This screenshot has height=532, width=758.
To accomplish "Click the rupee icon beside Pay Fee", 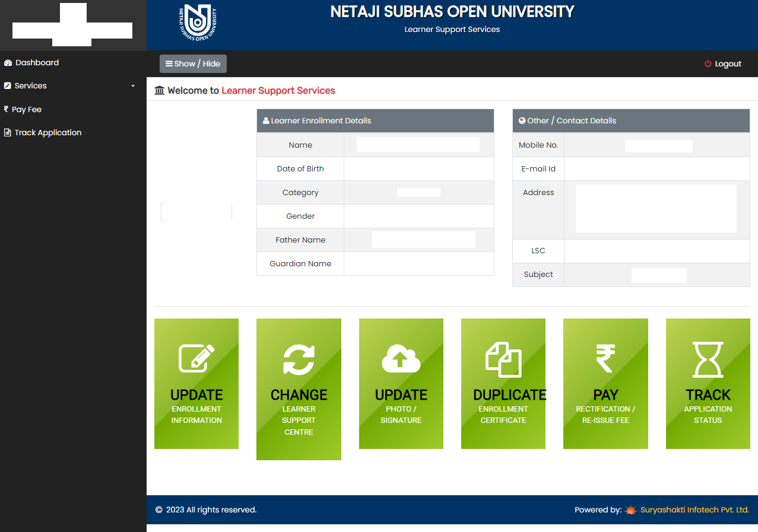I will [x=6, y=109].
